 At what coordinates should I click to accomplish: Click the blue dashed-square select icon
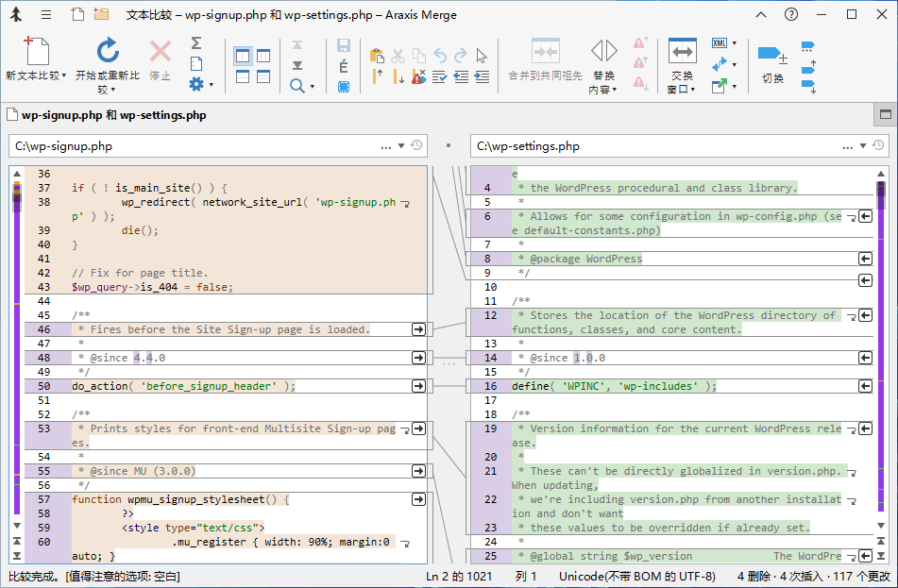tap(344, 87)
